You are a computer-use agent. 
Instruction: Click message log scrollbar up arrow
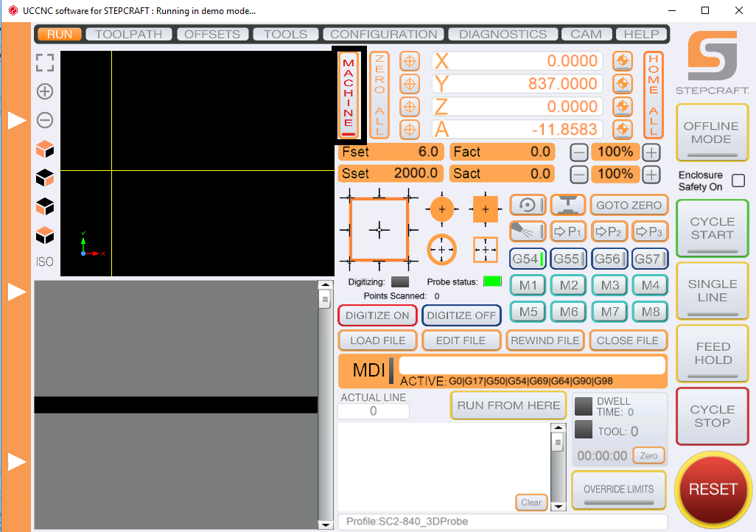tap(558, 428)
